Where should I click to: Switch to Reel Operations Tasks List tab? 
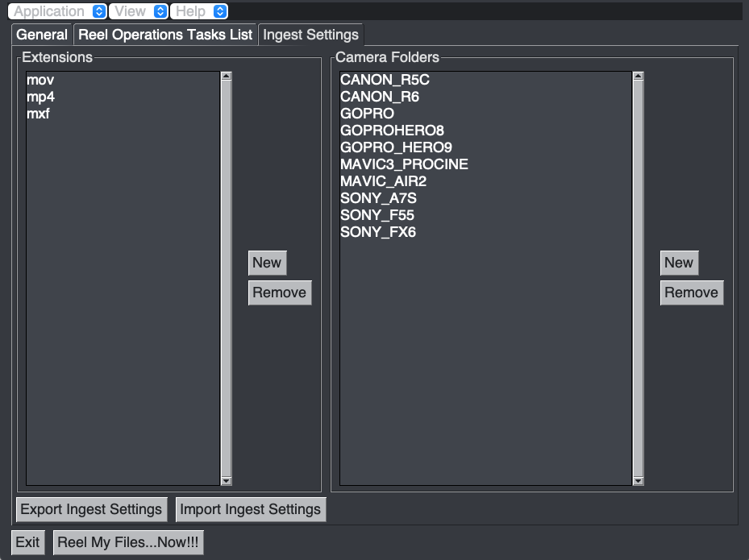(x=165, y=35)
